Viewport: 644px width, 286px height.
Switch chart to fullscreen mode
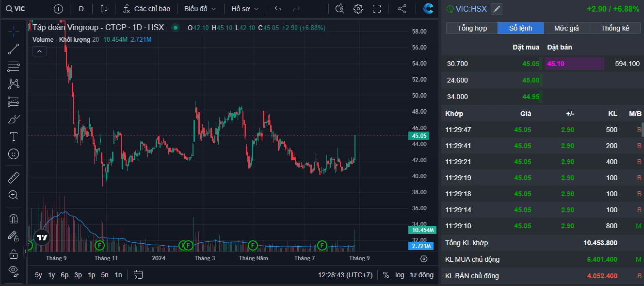click(x=377, y=9)
